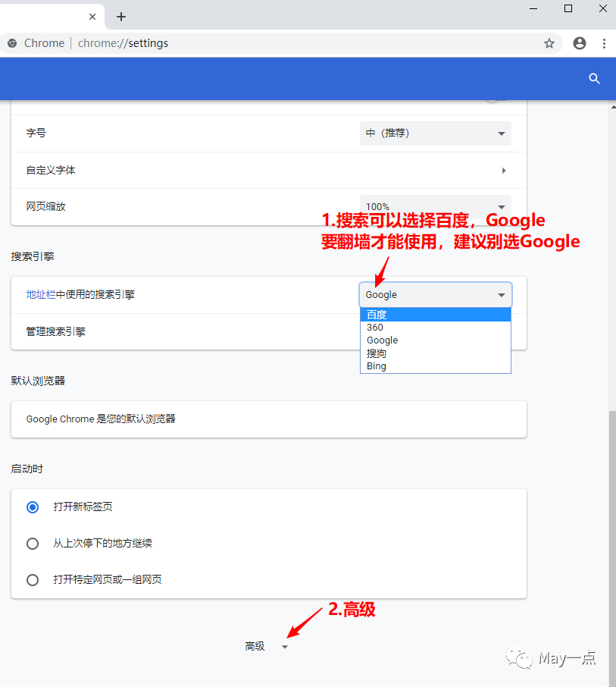Open Chrome three-dot menu

[604, 43]
